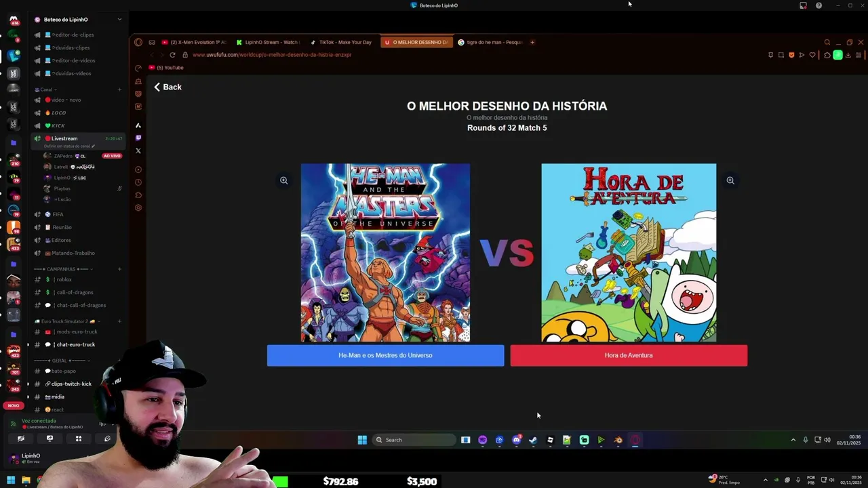Open the Hora de Aventura poster thumbnail
Screen dimensions: 868x488
[629, 253]
